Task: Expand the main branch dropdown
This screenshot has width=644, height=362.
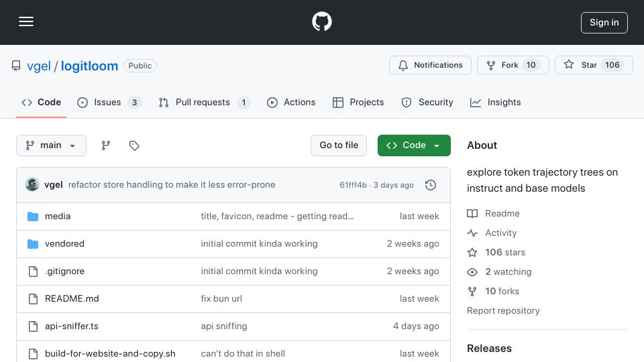Action: tap(52, 145)
